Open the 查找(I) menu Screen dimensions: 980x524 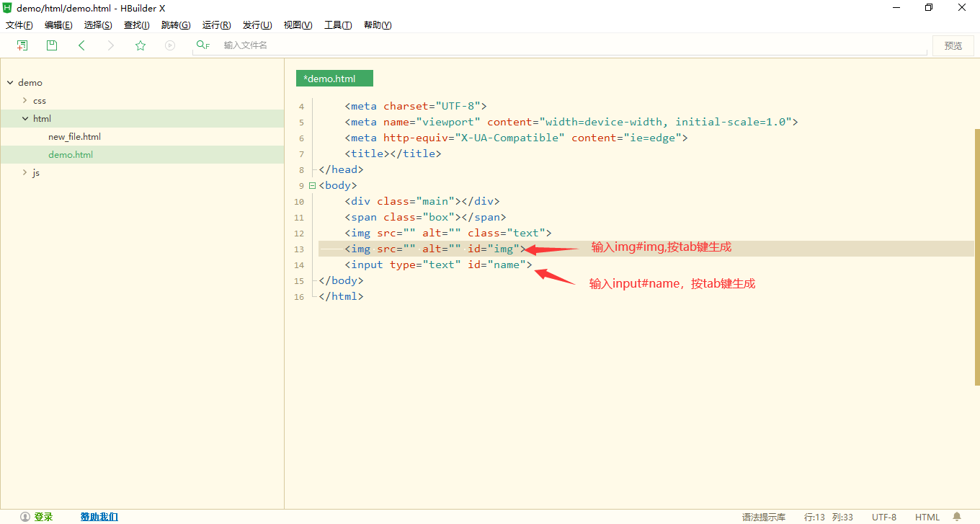pyautogui.click(x=136, y=25)
